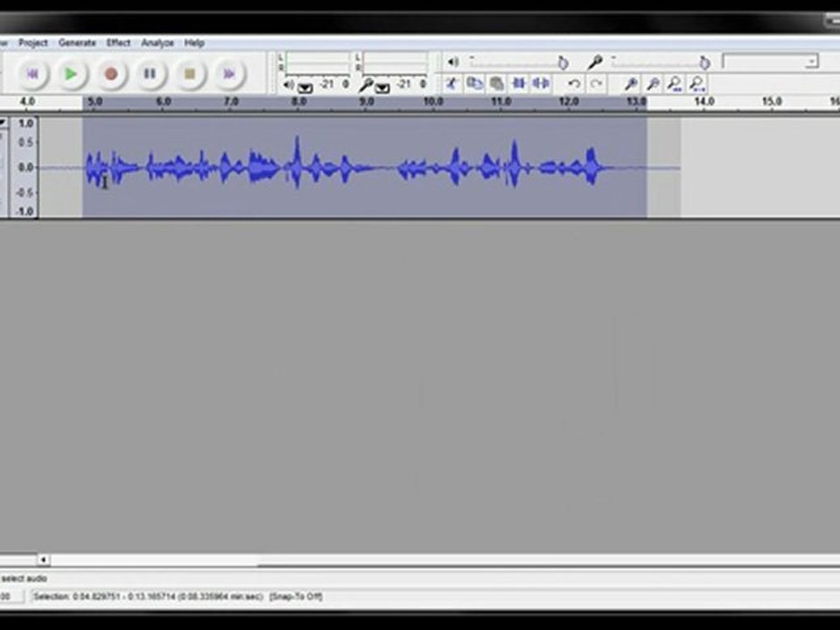This screenshot has width=840, height=630.
Task: Zoom out of the waveform
Action: (653, 84)
